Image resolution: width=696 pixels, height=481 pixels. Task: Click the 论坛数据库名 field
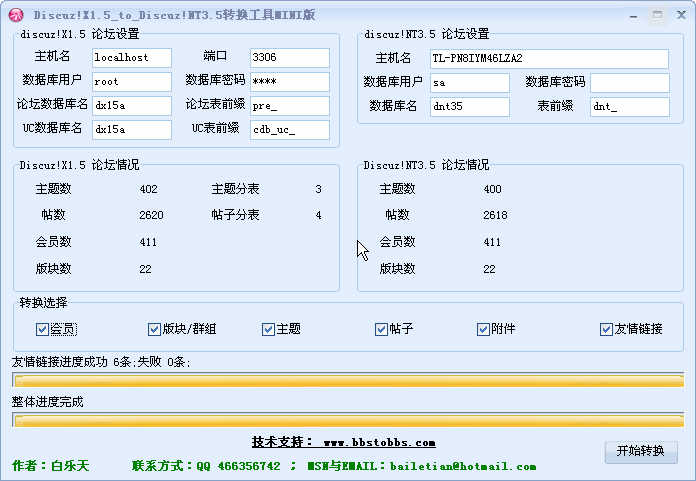[132, 106]
